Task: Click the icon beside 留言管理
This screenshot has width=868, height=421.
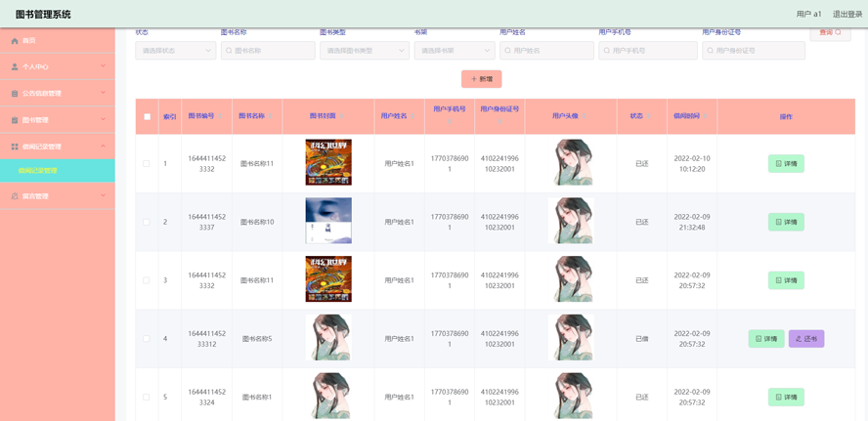Action: [15, 196]
